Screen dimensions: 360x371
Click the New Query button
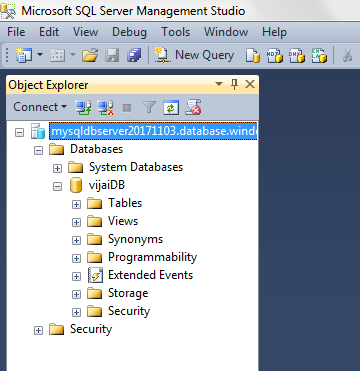point(194,55)
